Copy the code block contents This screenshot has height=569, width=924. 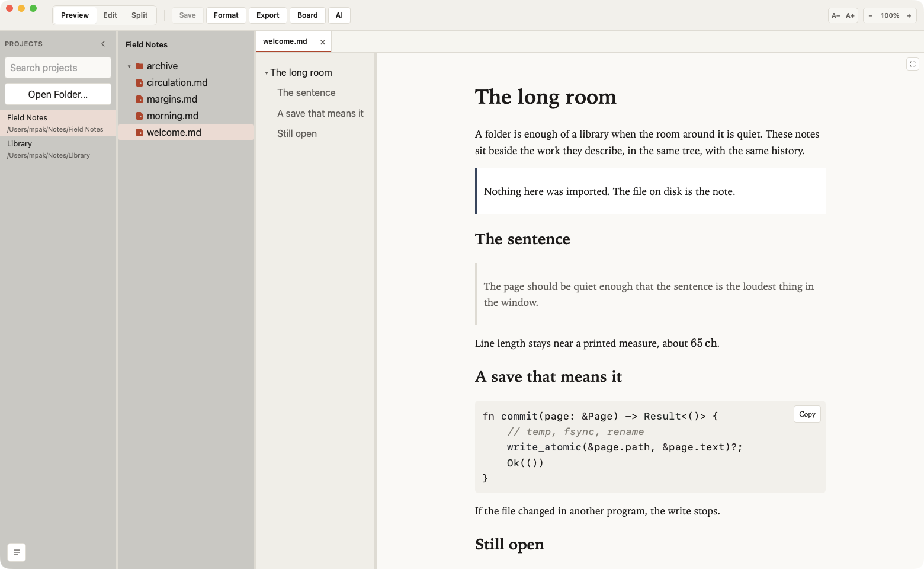(x=807, y=414)
